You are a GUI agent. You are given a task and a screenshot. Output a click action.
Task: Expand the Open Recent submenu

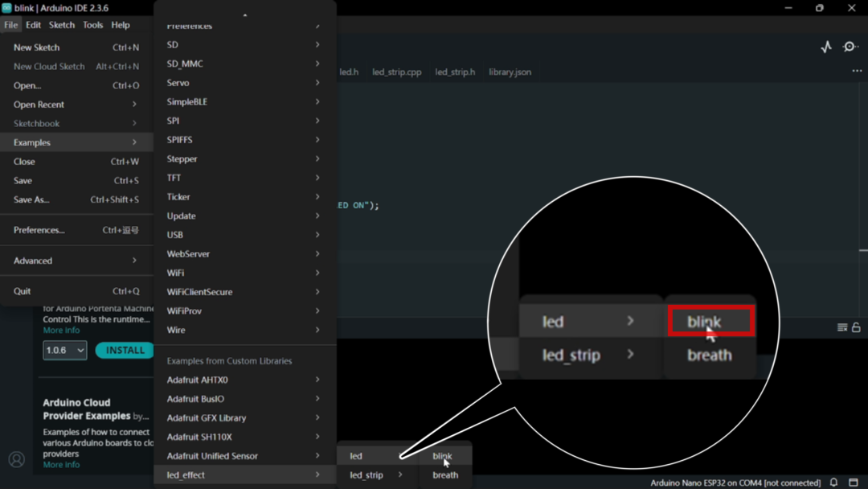[x=76, y=105]
